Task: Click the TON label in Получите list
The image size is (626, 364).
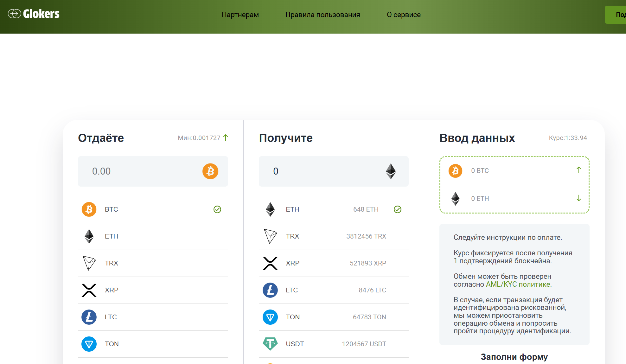Action: click(x=293, y=317)
